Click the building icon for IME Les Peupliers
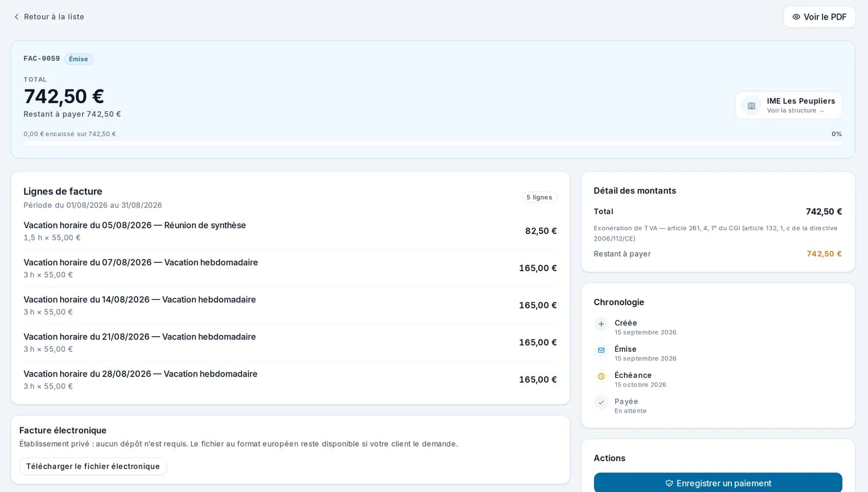Image resolution: width=868 pixels, height=492 pixels. click(751, 106)
